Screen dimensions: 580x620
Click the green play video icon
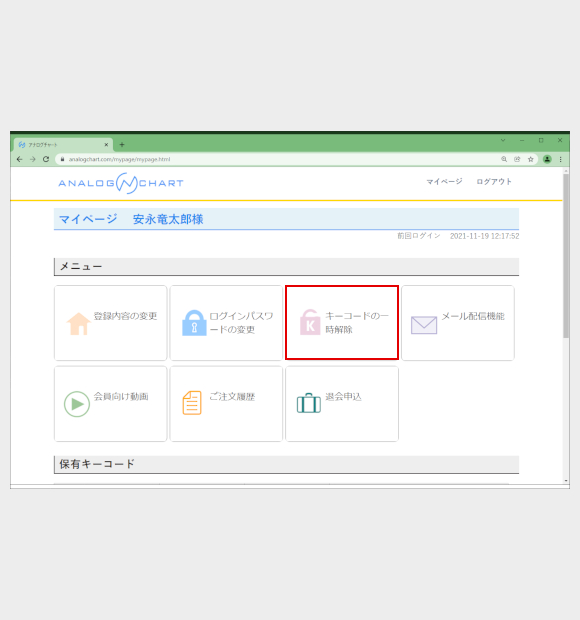click(x=77, y=404)
